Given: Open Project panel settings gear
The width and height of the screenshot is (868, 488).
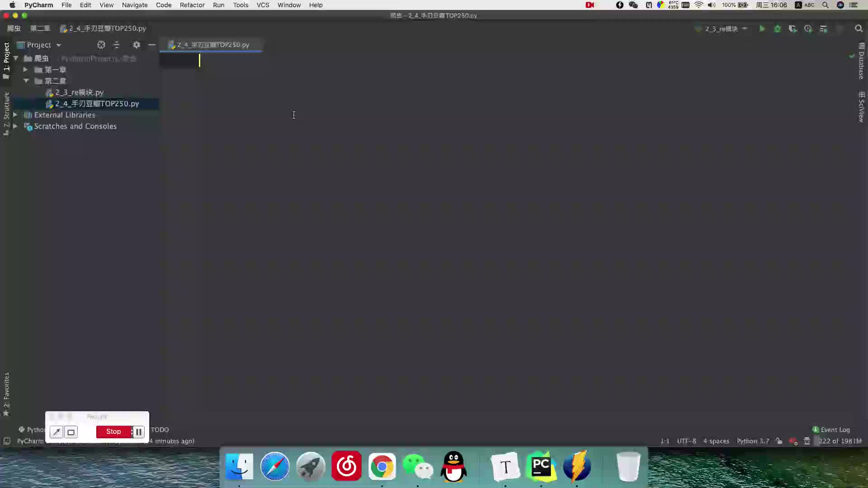Looking at the screenshot, I should pos(137,45).
